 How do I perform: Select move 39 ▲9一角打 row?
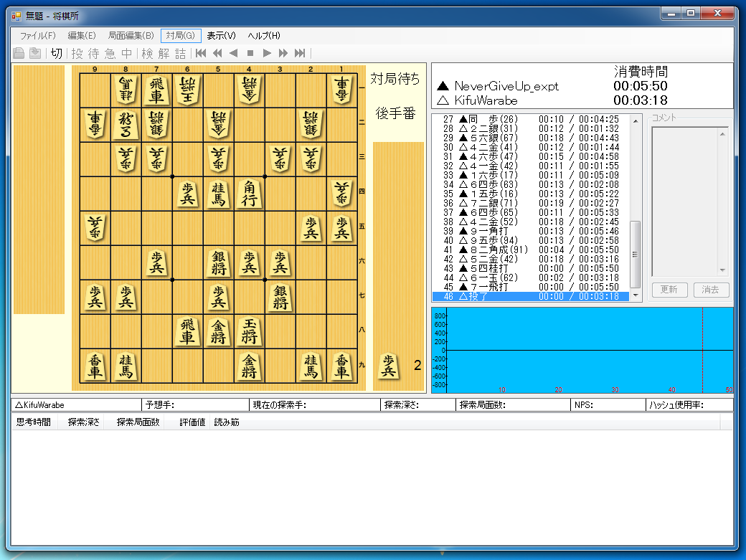[531, 231]
